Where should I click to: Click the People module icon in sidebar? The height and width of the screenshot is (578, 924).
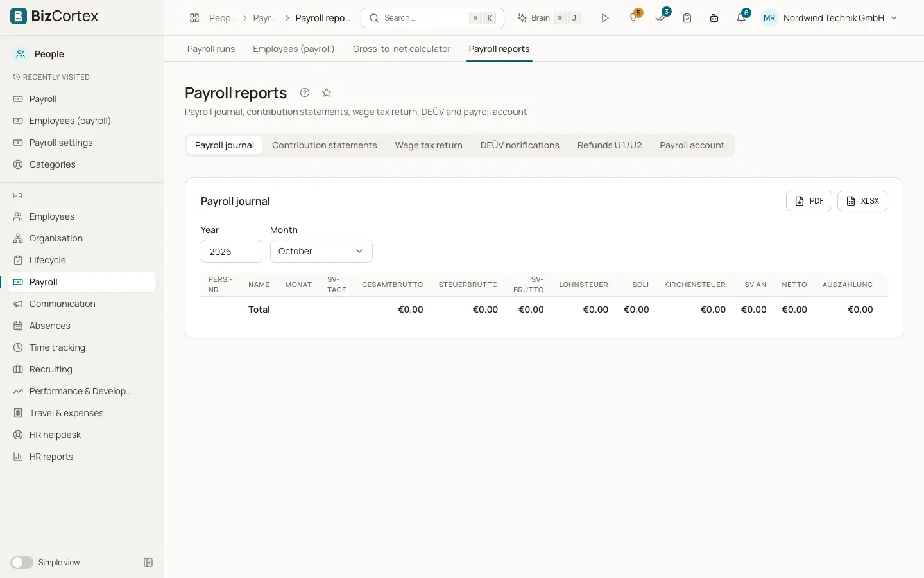(21, 54)
